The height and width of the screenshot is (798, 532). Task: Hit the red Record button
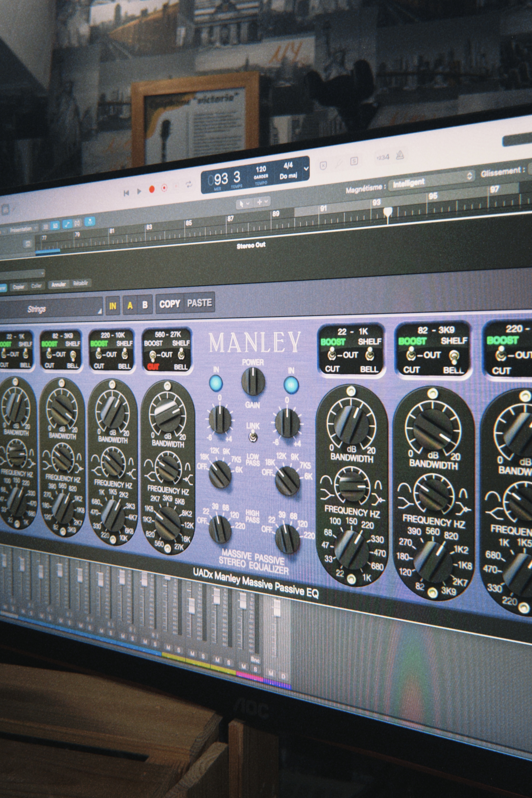pos(152,189)
